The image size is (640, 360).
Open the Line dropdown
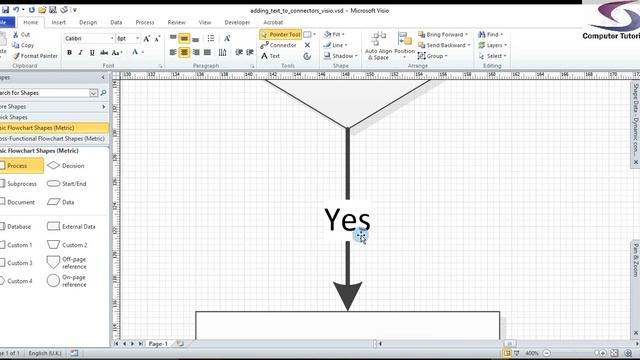pos(336,45)
